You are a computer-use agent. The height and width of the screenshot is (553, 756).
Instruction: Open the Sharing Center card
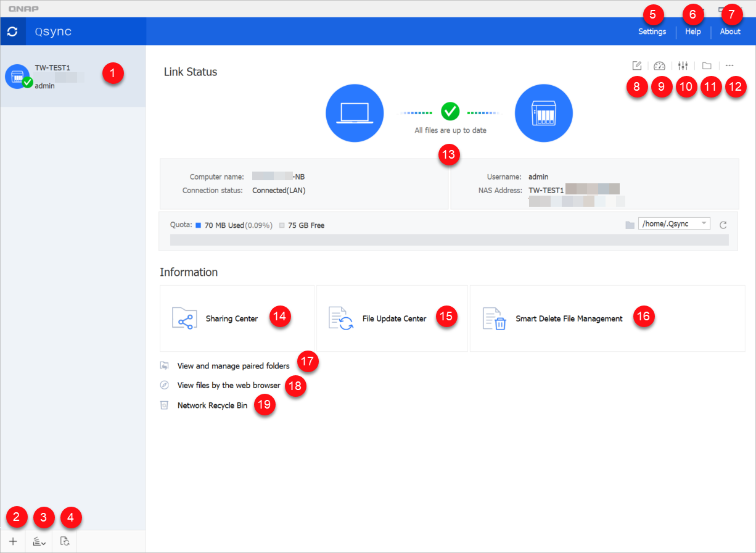pyautogui.click(x=237, y=318)
